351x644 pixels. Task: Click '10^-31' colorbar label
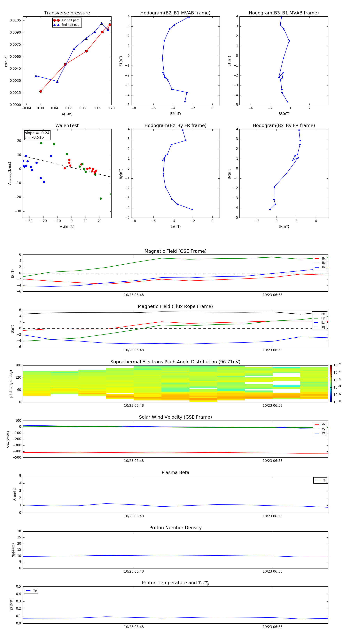[337, 402]
